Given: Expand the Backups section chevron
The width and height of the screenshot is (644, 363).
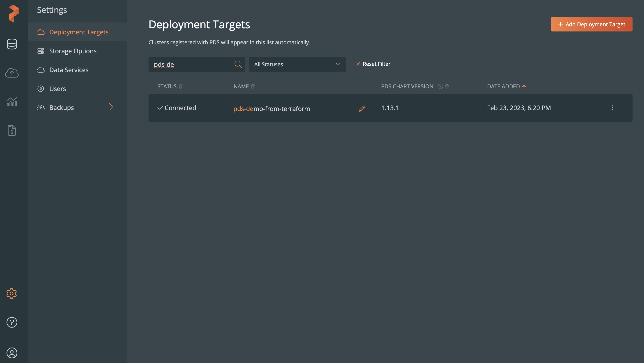Looking at the screenshot, I should pos(111,107).
